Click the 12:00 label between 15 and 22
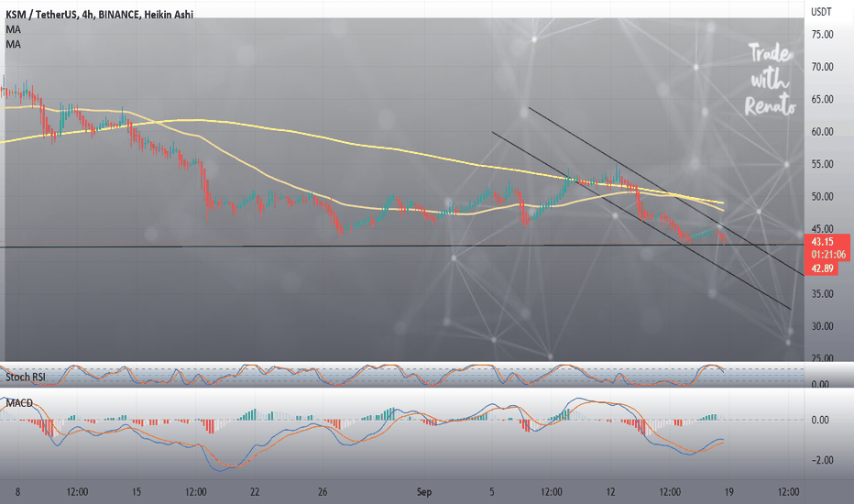This screenshot has height=504, width=854. (195, 492)
